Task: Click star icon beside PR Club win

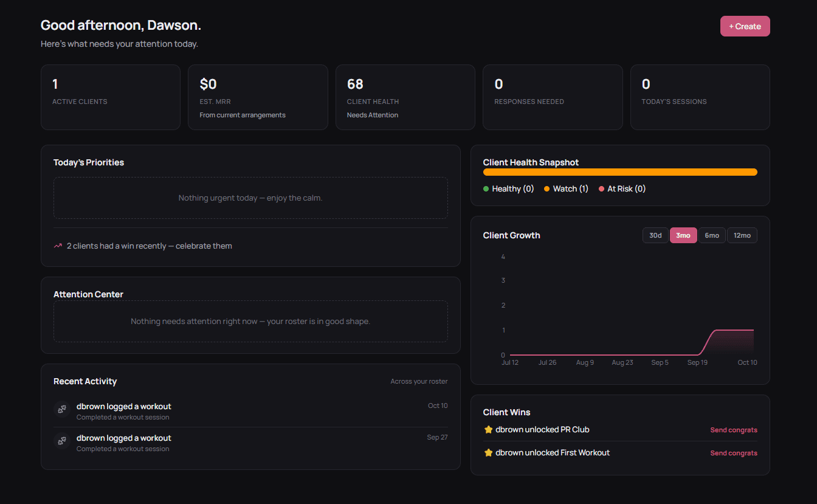Action: pyautogui.click(x=488, y=429)
